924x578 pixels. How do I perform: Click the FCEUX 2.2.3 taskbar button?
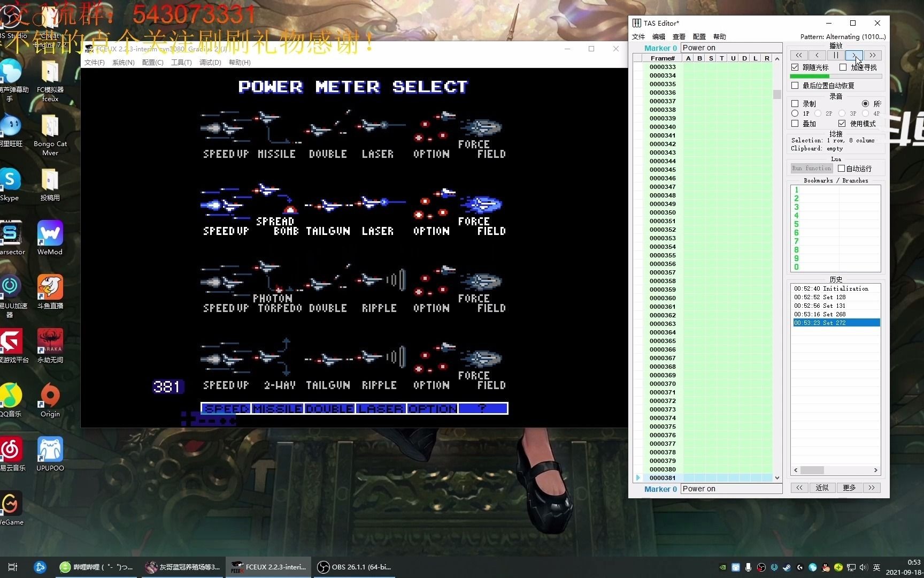coord(268,567)
